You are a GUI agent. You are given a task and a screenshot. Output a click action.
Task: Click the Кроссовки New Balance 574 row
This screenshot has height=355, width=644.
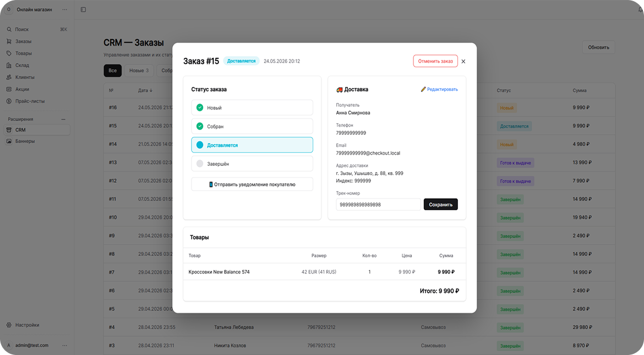(324, 272)
